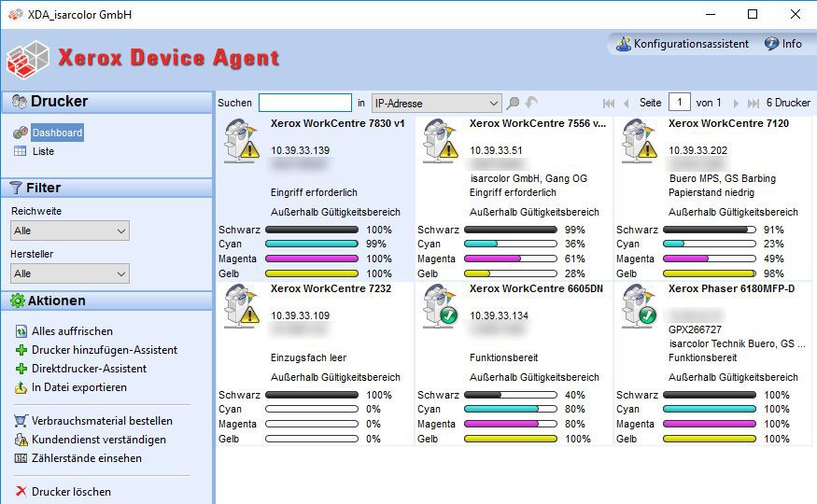Select the WorkCentre 7830 v1 printer icon
Viewport: 817px width, 504px height.
pyautogui.click(x=241, y=140)
